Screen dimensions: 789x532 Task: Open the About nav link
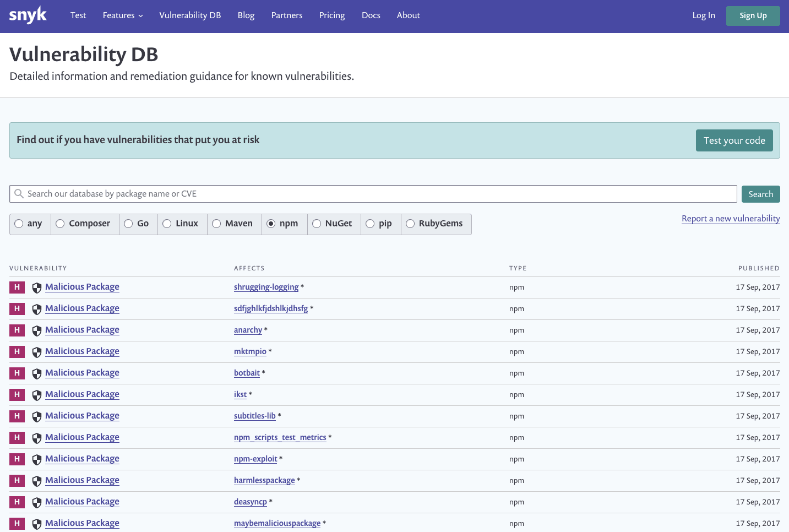pos(409,15)
